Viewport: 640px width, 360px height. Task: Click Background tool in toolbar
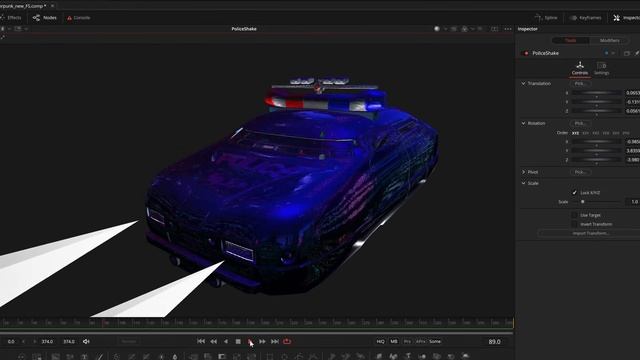[56, 356]
